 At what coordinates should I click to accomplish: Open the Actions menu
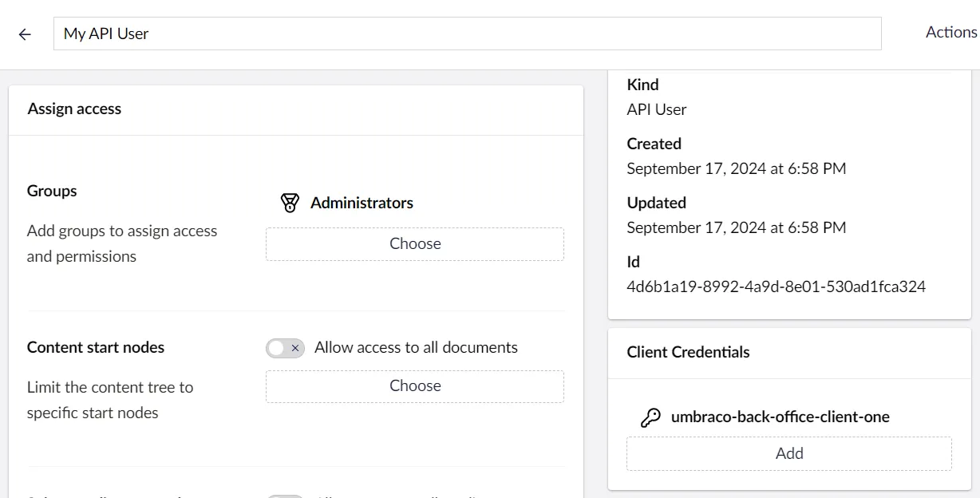click(x=950, y=33)
